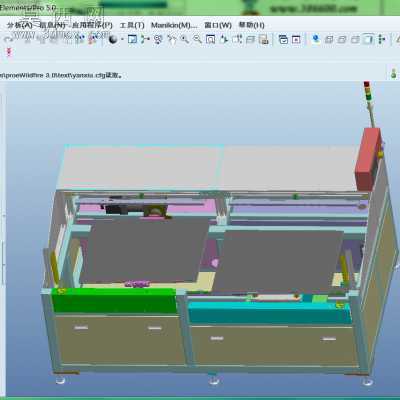This screenshot has width=400, height=400.
Task: Click the window icon with the tray symbol
Action: [283, 40]
